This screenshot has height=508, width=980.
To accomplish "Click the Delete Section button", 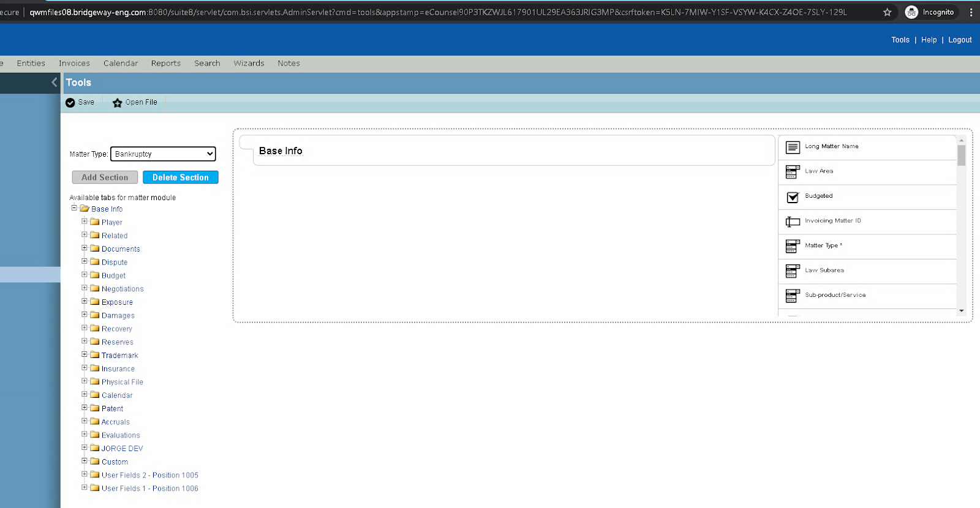I will [181, 177].
